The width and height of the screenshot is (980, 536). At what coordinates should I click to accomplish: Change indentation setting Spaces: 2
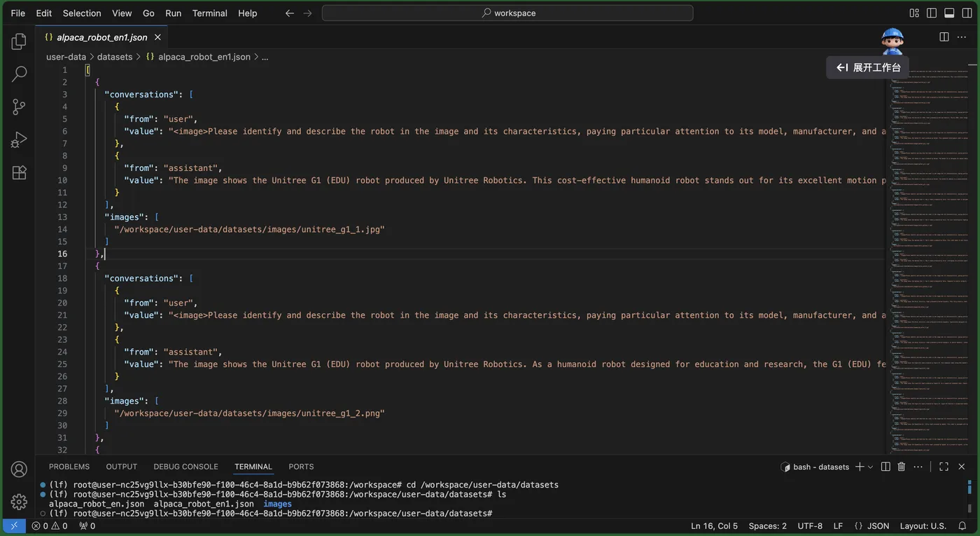click(x=768, y=526)
